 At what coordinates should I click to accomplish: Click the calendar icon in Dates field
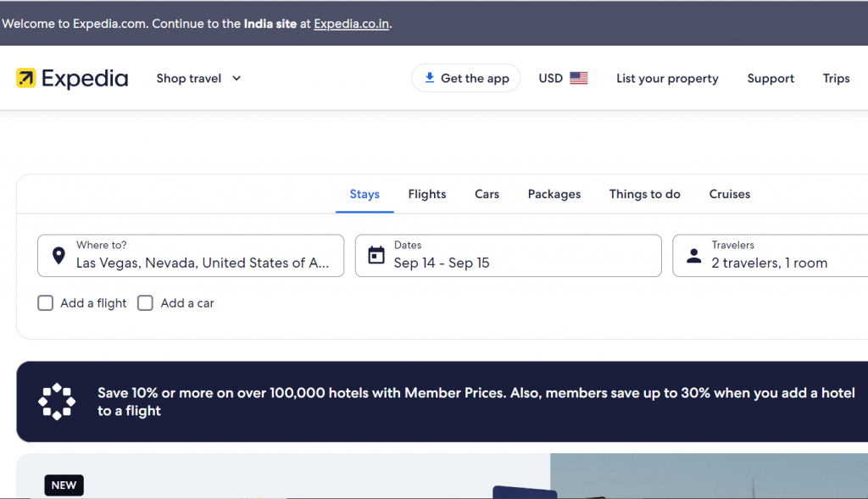click(x=376, y=255)
